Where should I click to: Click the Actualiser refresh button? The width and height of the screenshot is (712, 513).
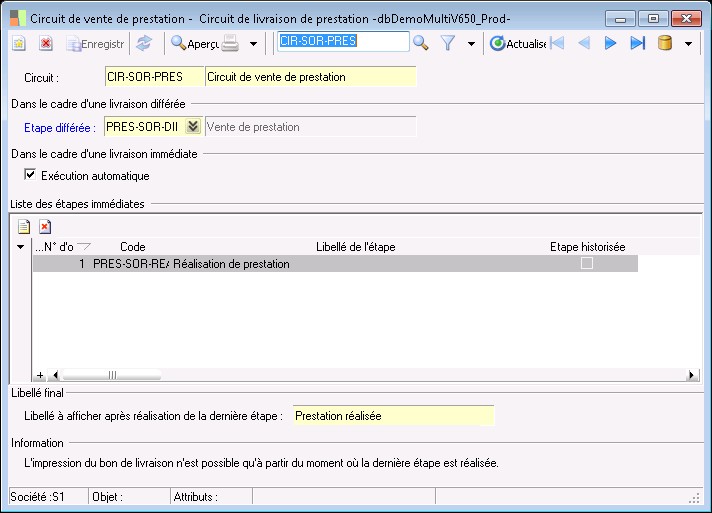[x=518, y=44]
